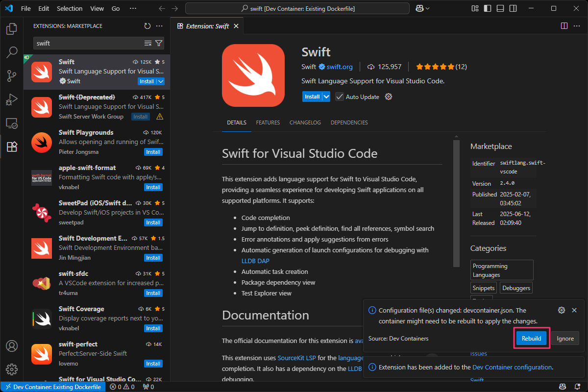Go forward using the title bar arrow

pos(175,8)
